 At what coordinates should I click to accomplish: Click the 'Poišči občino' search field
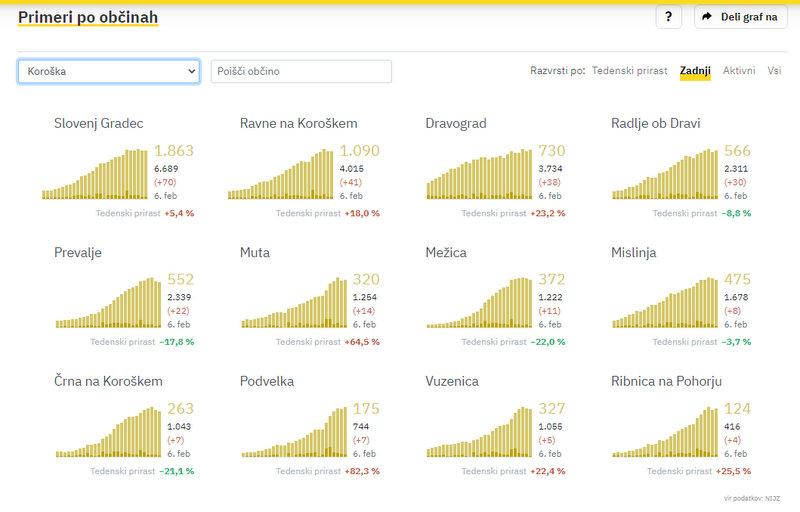coord(301,71)
